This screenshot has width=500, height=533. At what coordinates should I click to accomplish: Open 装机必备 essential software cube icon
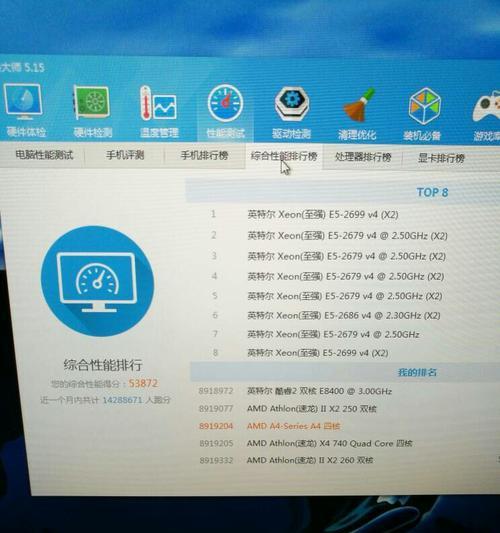pyautogui.click(x=424, y=106)
